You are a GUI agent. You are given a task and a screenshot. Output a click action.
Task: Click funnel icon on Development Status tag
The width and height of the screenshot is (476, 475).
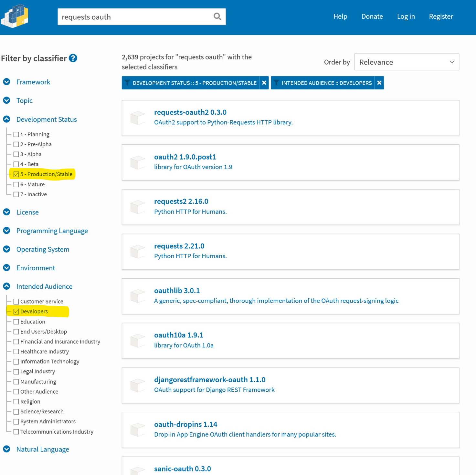click(x=127, y=83)
